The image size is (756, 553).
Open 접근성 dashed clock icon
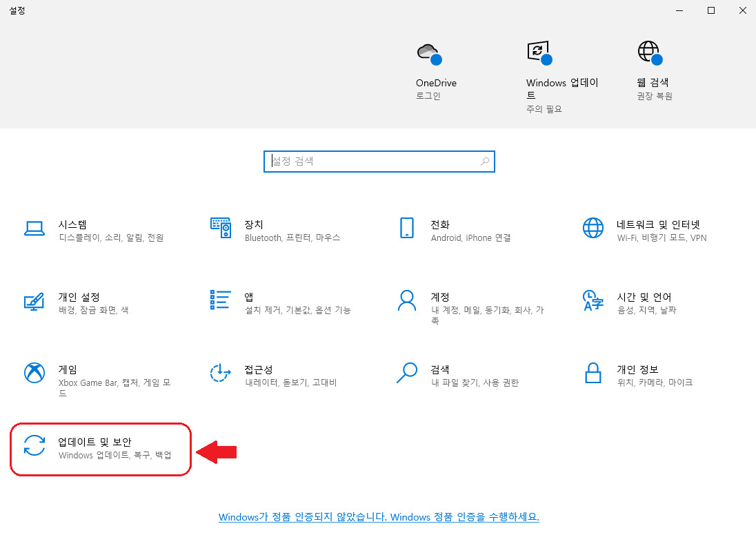220,373
